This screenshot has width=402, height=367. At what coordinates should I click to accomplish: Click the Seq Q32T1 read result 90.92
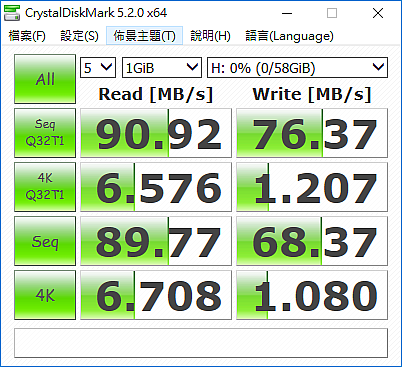tap(156, 133)
